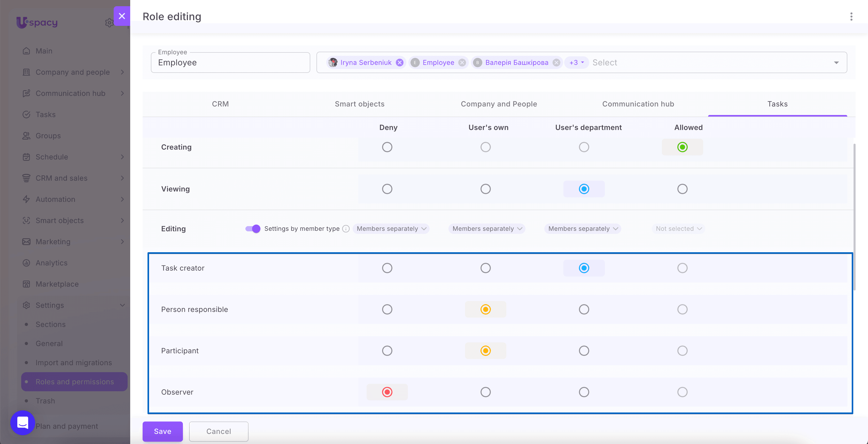Click the Analytics chart icon in sidebar

pos(26,263)
